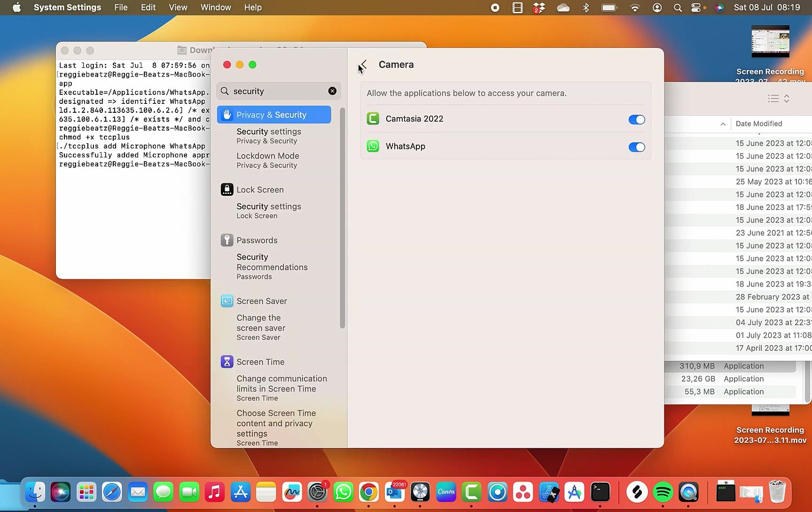Open Finder from the Dock

[x=35, y=492]
